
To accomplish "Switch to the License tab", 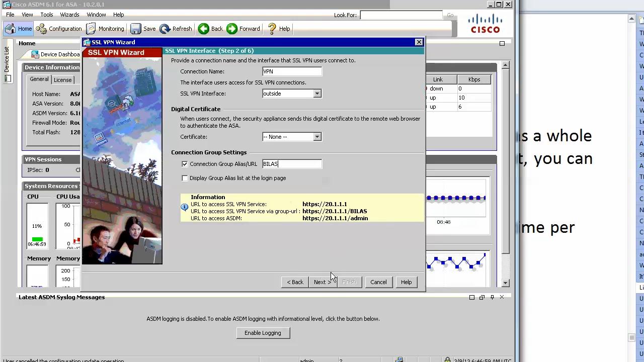I will pos(62,80).
